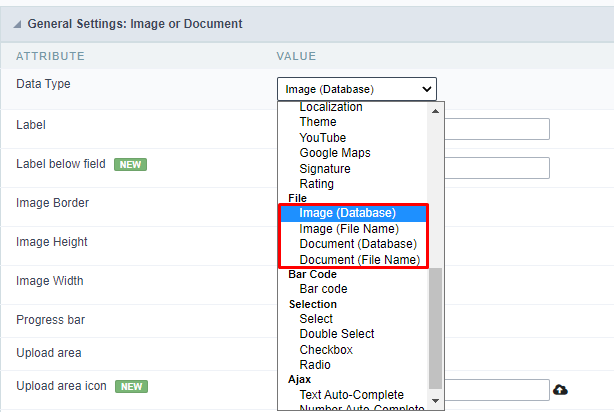Image resolution: width=614 pixels, height=412 pixels.
Task: Click the File group heading
Action: click(297, 198)
